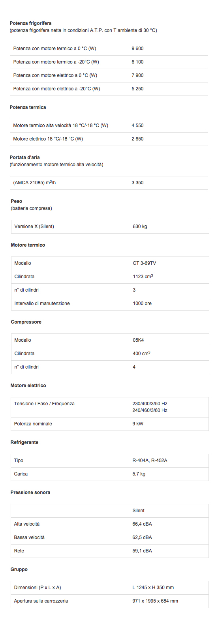Select the 9 600 value for motore termico 0 °C
Viewport: 216px width, 644px height.
[x=137, y=49]
